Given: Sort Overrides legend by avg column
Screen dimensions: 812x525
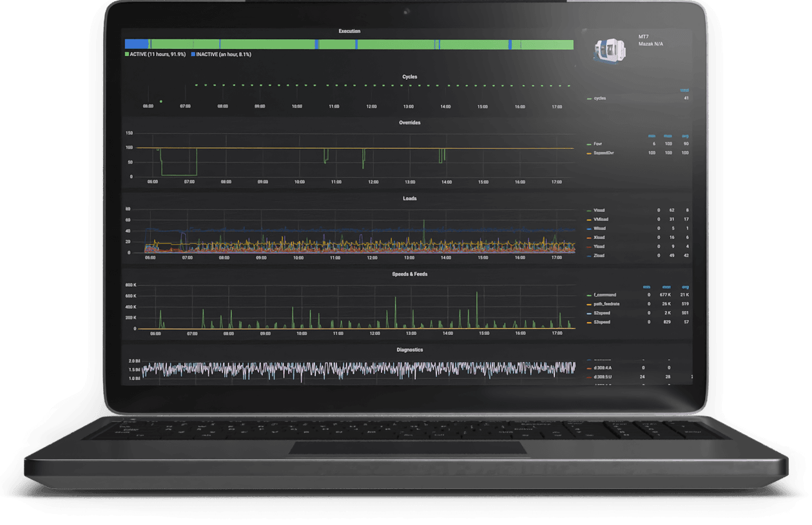Looking at the screenshot, I should [x=685, y=136].
